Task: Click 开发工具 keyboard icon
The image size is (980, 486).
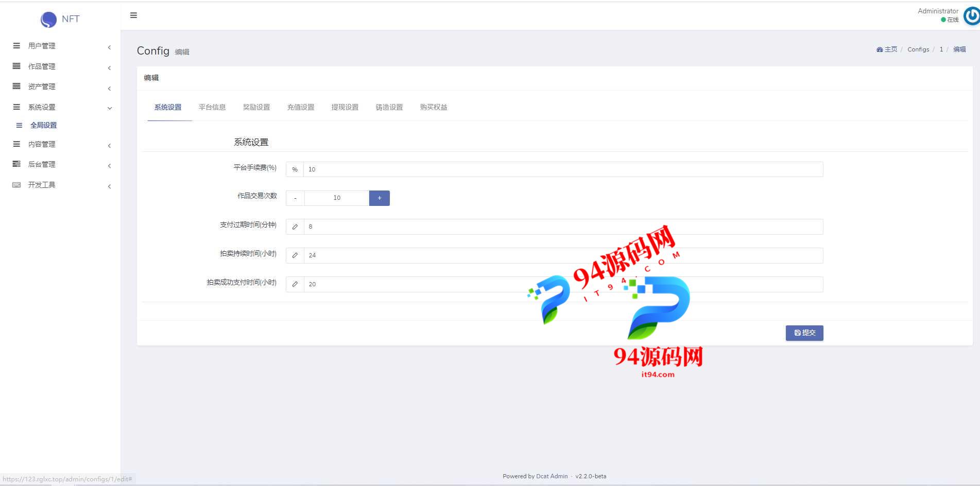Action: coord(16,185)
